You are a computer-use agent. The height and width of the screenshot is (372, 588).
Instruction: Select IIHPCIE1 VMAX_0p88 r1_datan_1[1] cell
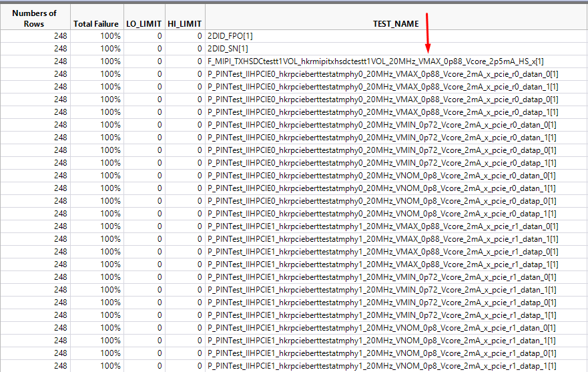click(x=396, y=240)
